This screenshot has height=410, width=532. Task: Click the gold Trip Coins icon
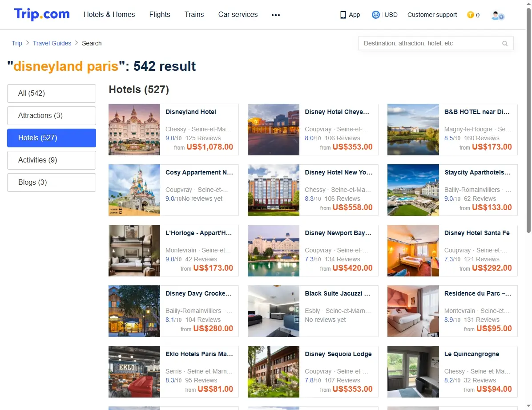[x=470, y=15]
